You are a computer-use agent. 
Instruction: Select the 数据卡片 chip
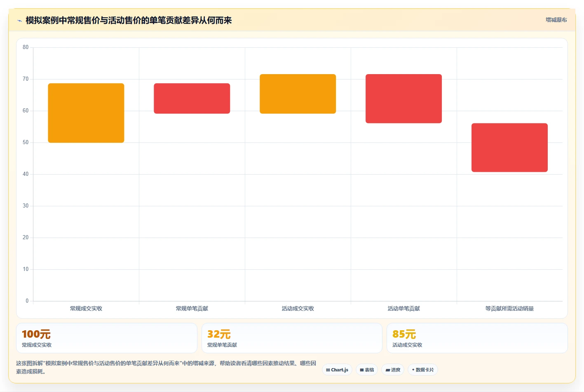pos(423,370)
